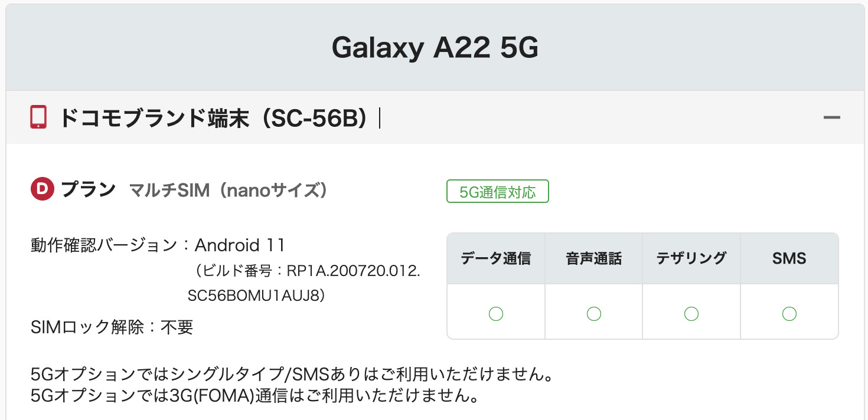868x420 pixels.
Task: Select the データ通信 column header
Action: (496, 258)
